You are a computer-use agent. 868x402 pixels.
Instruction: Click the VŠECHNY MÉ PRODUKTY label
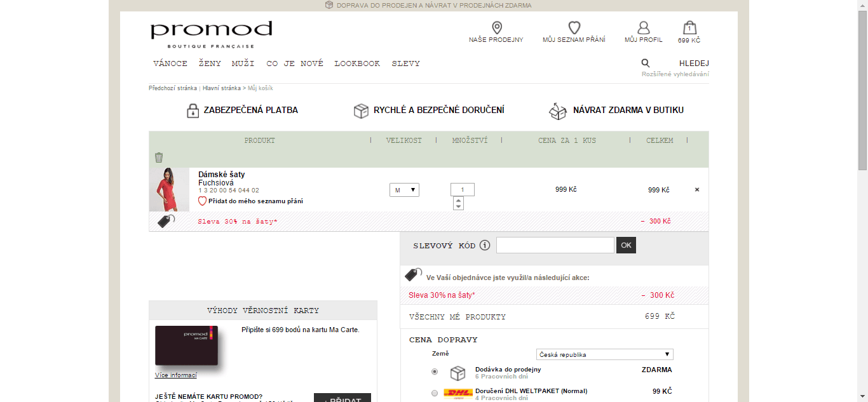point(458,317)
